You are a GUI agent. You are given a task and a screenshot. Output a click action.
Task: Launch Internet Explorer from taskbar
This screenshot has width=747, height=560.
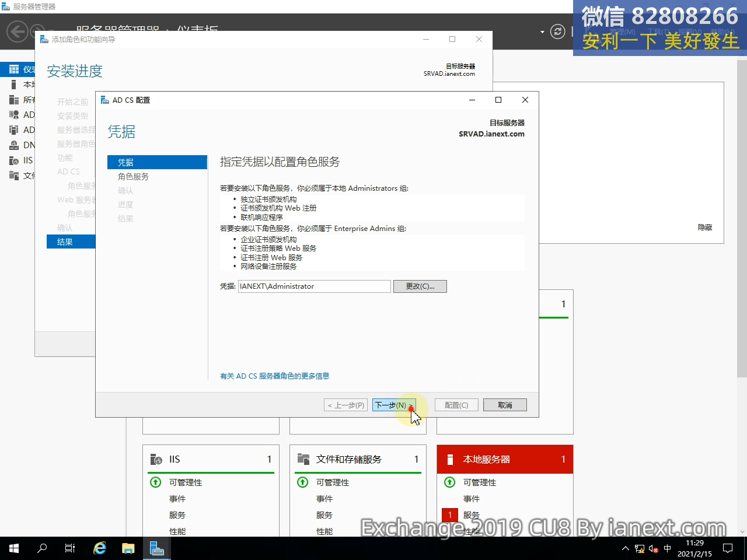(x=100, y=548)
